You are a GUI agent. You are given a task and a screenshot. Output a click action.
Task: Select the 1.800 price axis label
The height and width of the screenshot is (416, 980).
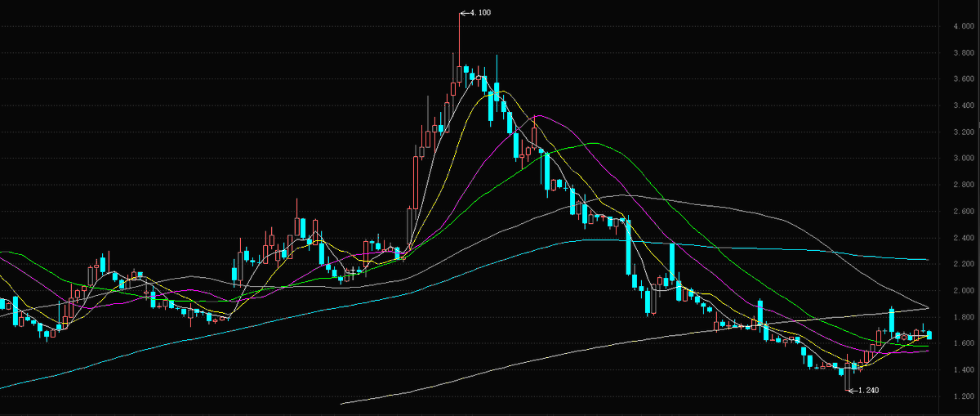click(x=964, y=317)
